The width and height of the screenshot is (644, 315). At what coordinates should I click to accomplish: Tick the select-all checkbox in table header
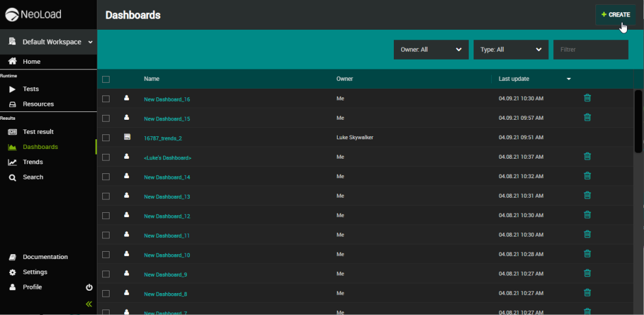[106, 79]
